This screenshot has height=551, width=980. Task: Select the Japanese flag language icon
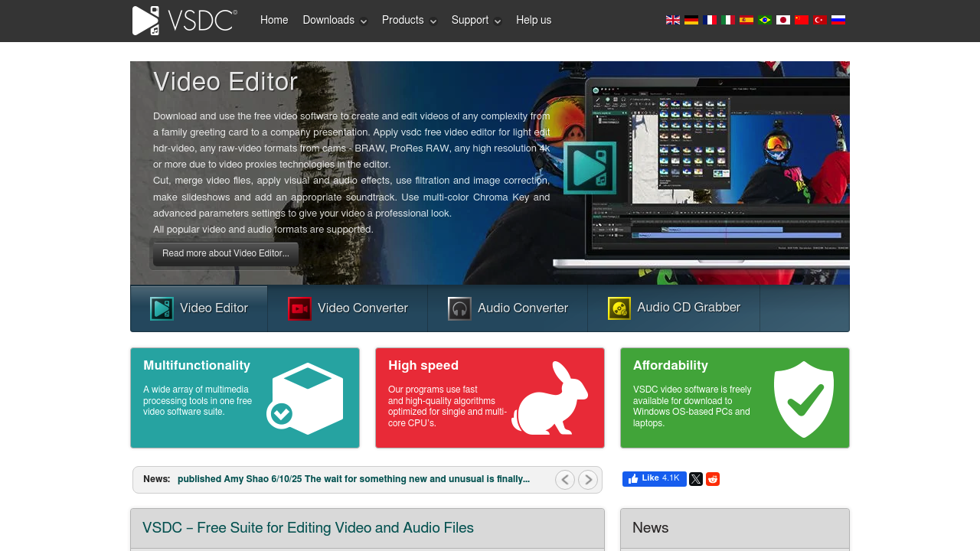783,20
